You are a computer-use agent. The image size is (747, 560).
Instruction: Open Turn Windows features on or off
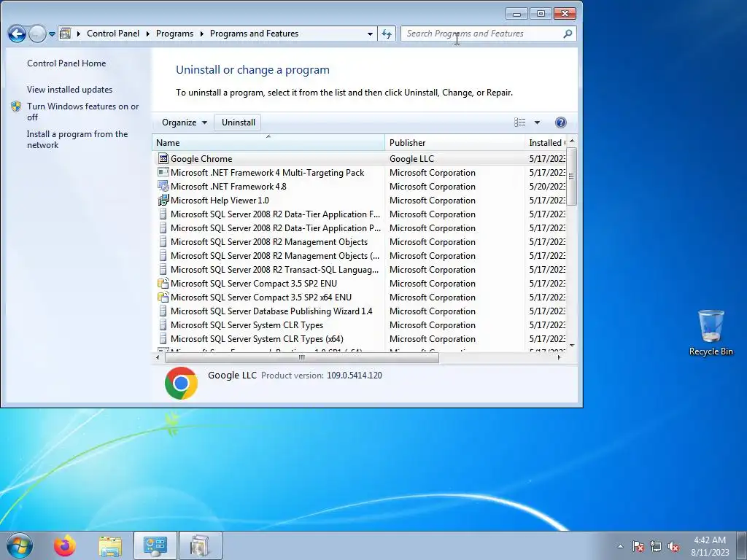[x=83, y=112]
